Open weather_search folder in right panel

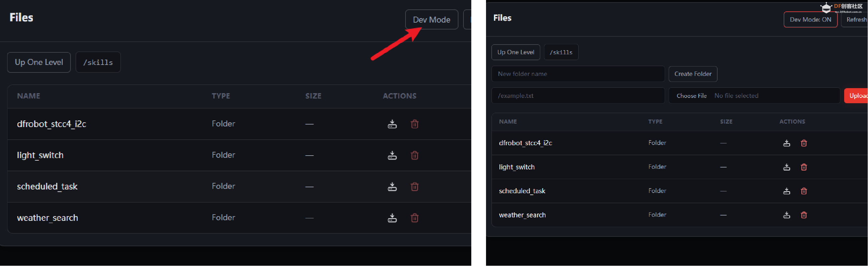[522, 215]
